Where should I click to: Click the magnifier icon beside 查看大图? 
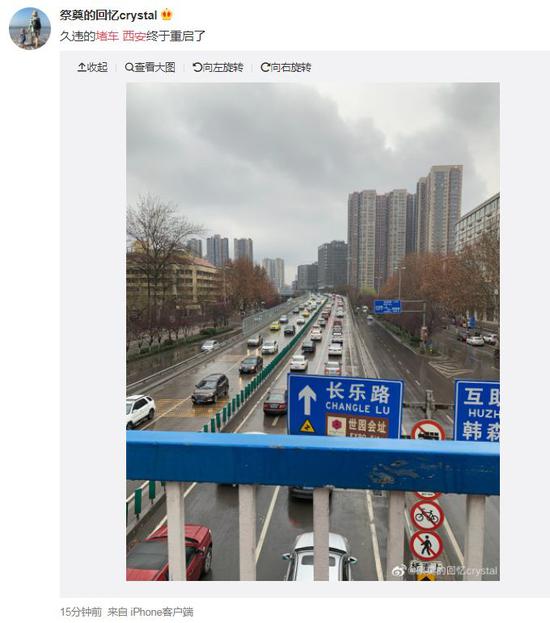tap(129, 67)
